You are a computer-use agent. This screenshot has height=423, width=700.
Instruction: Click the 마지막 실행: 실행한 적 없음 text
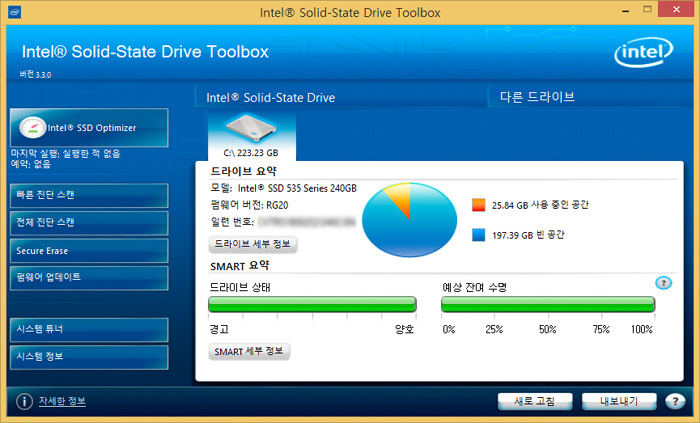pos(66,154)
